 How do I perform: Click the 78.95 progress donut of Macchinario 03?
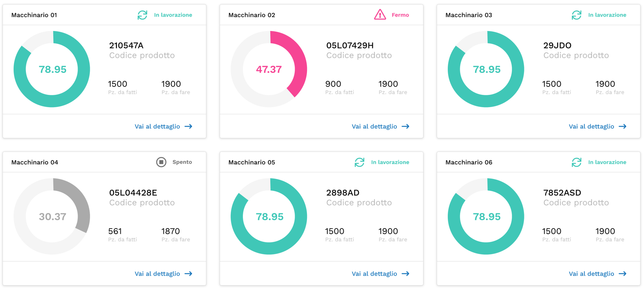coord(486,69)
